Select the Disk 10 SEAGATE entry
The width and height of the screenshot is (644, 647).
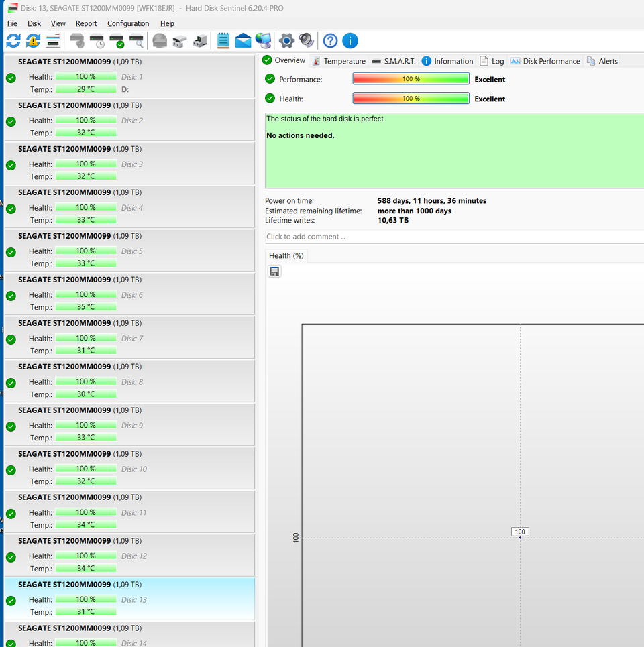(129, 468)
